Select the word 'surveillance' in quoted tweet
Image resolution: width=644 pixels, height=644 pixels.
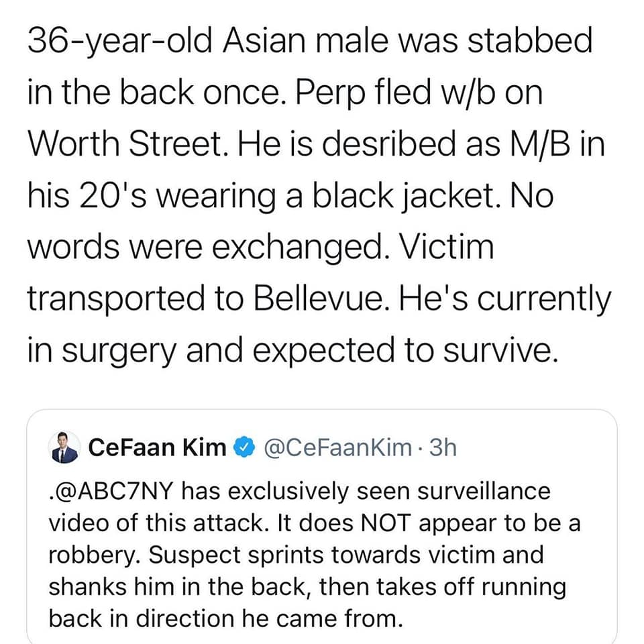pyautogui.click(x=484, y=491)
